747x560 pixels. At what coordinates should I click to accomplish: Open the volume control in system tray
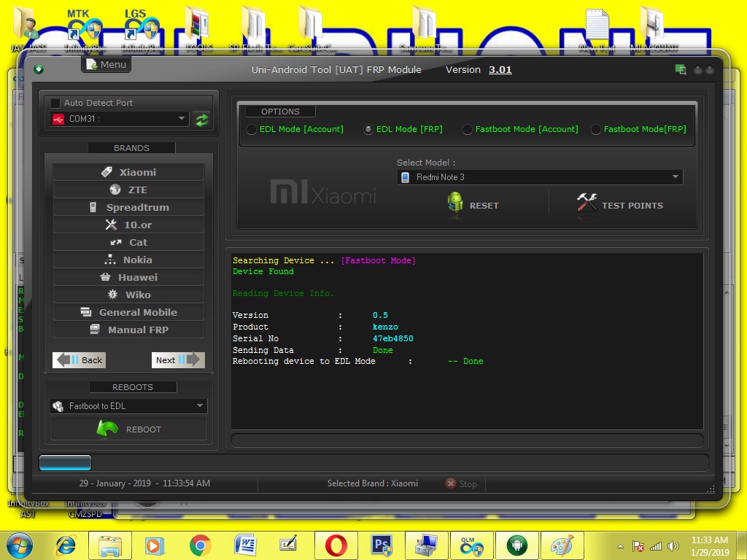673,546
